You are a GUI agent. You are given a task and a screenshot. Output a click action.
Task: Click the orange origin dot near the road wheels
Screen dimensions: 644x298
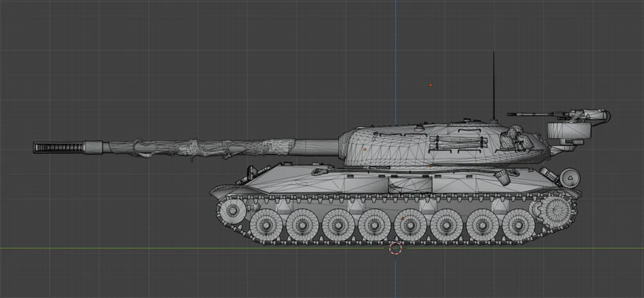click(x=403, y=219)
